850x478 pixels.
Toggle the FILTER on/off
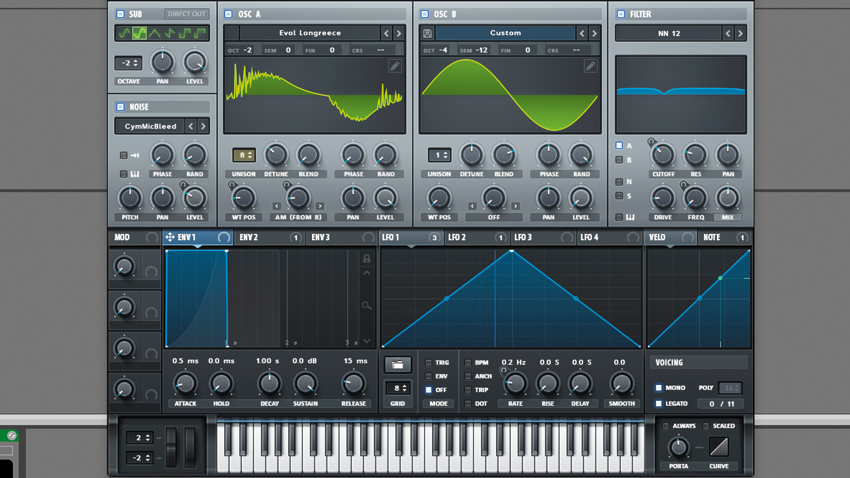pyautogui.click(x=621, y=14)
